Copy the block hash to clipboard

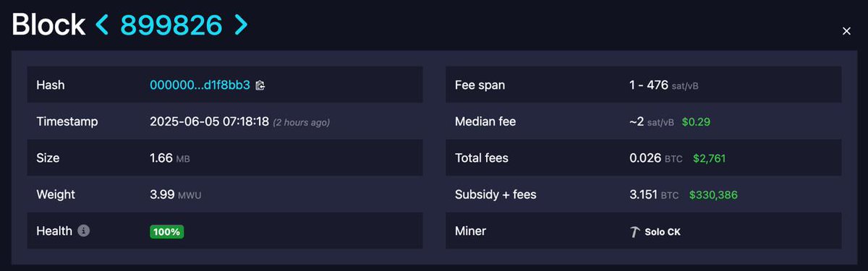pos(260,85)
